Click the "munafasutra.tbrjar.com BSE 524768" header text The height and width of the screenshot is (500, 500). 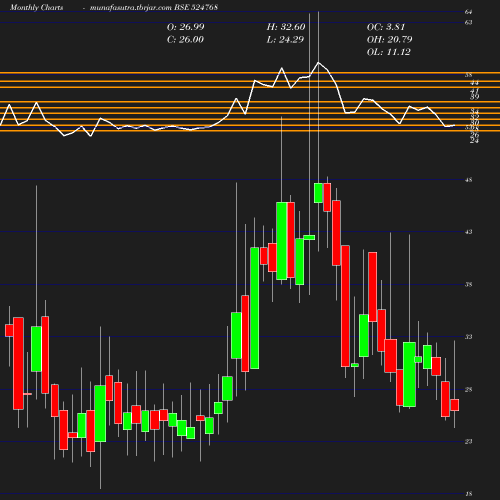[154, 7]
